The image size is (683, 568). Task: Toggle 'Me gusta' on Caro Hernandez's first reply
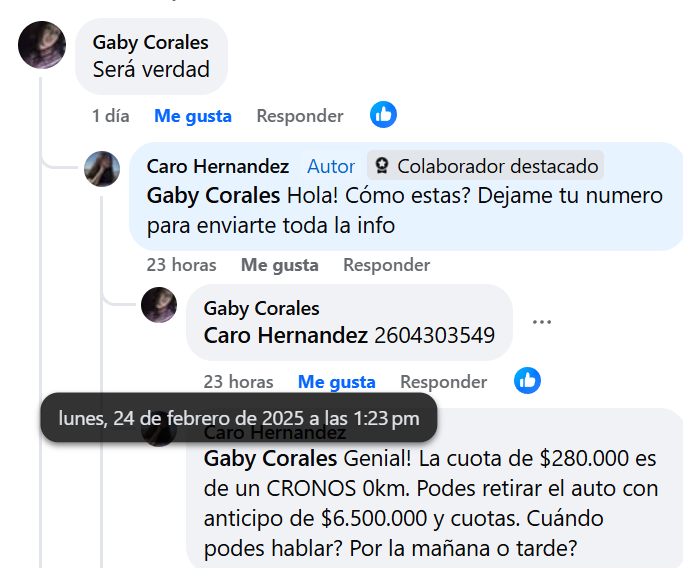click(x=280, y=265)
